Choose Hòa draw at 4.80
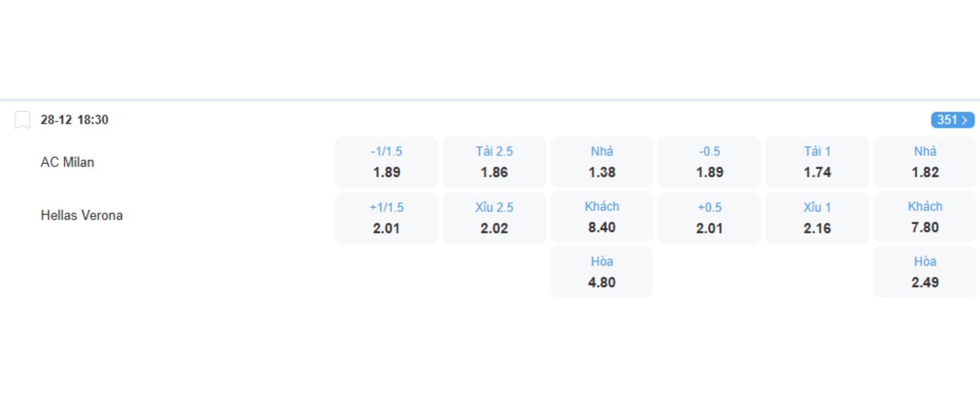980x404 pixels. (x=602, y=272)
